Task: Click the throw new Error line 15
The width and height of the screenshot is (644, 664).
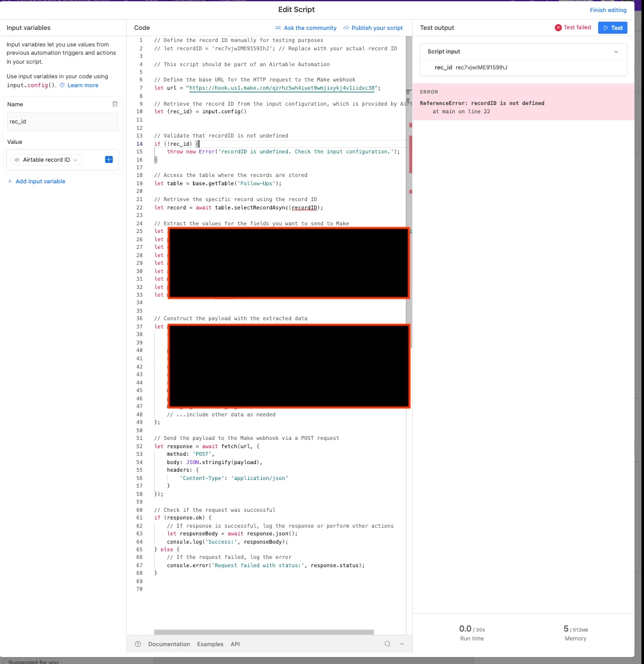Action: tap(283, 152)
